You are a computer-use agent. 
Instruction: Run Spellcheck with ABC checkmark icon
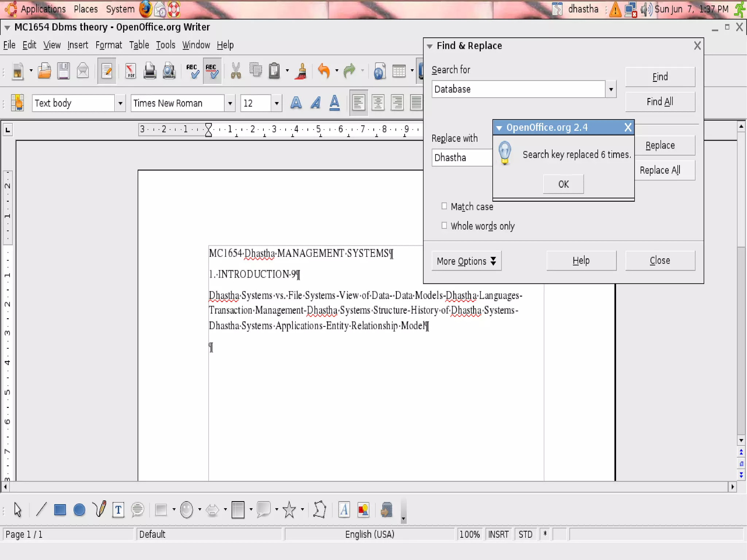(192, 71)
